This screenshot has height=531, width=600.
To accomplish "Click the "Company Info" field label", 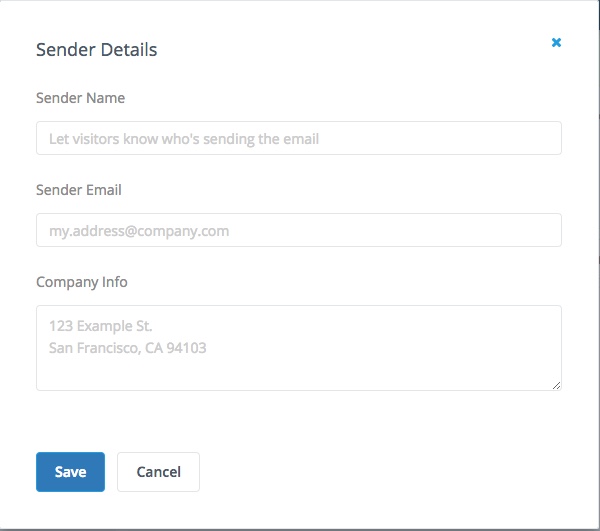I will pyautogui.click(x=82, y=282).
